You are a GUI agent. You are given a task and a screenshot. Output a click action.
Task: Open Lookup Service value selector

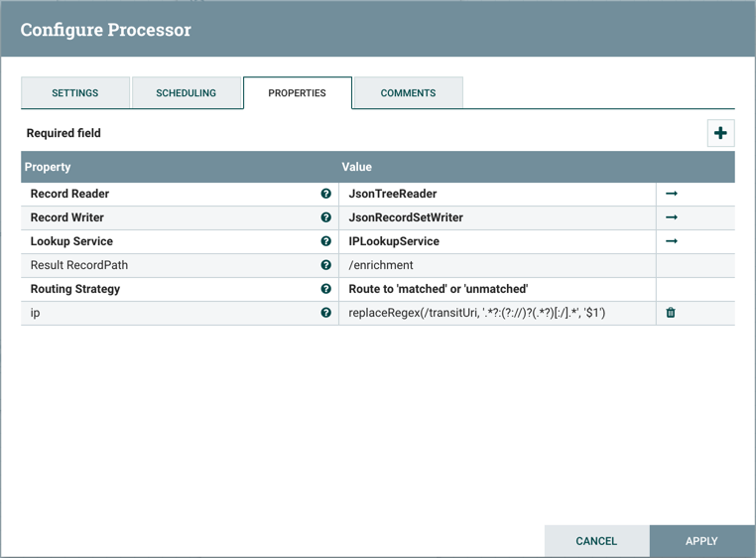pyautogui.click(x=496, y=241)
